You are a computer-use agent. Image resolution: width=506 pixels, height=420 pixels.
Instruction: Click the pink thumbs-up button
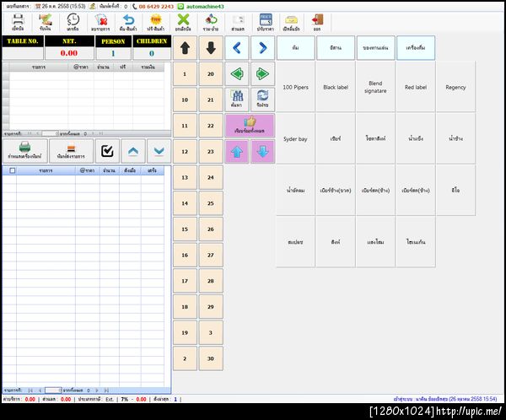(x=250, y=126)
